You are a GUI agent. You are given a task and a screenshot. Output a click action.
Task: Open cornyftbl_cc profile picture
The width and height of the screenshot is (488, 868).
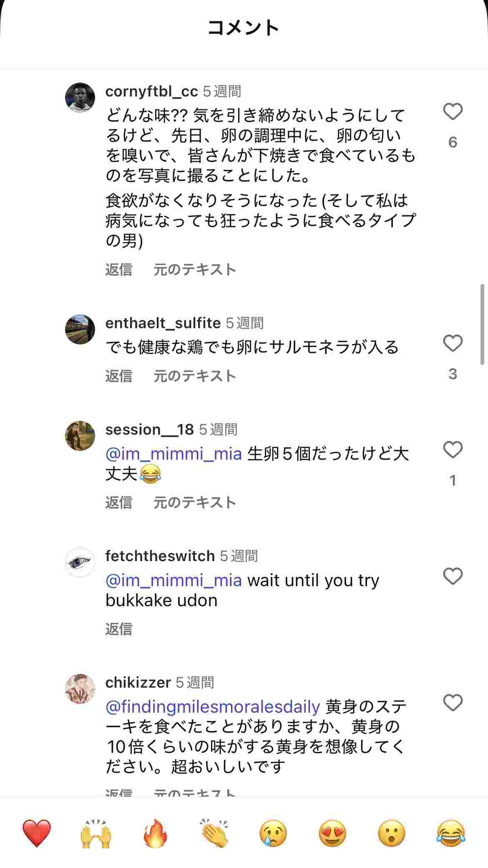pyautogui.click(x=80, y=98)
